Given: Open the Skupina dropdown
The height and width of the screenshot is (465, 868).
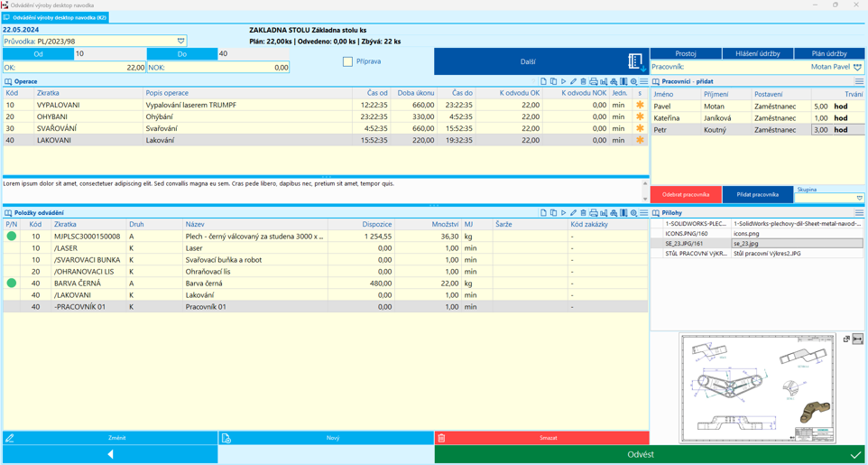Looking at the screenshot, I should coord(859,198).
